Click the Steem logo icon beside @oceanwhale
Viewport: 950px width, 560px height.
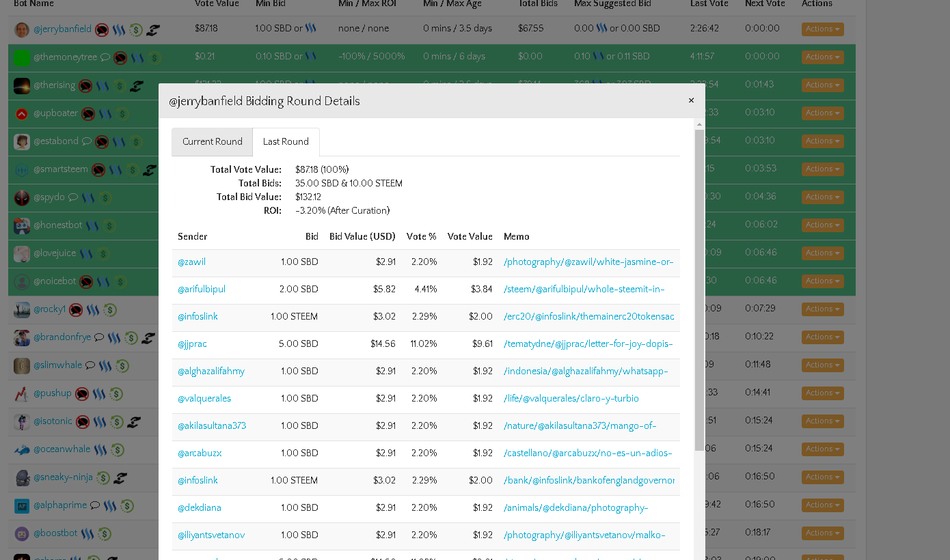pyautogui.click(x=100, y=449)
